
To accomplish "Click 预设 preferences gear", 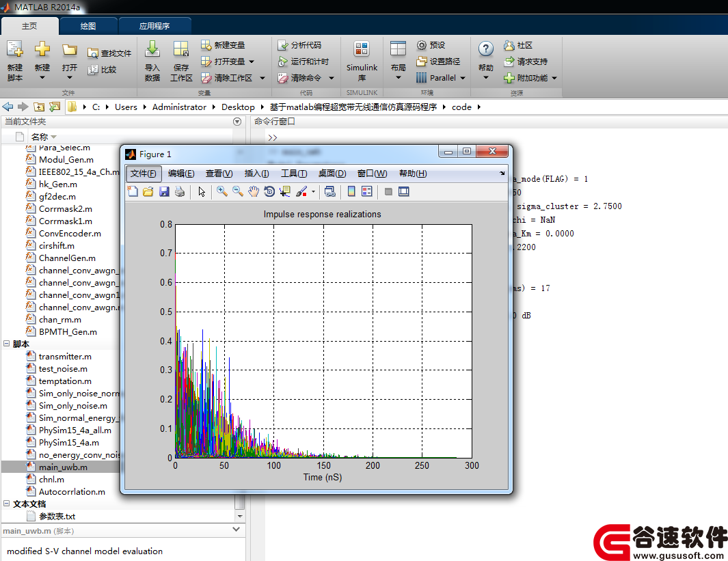I will coord(431,45).
